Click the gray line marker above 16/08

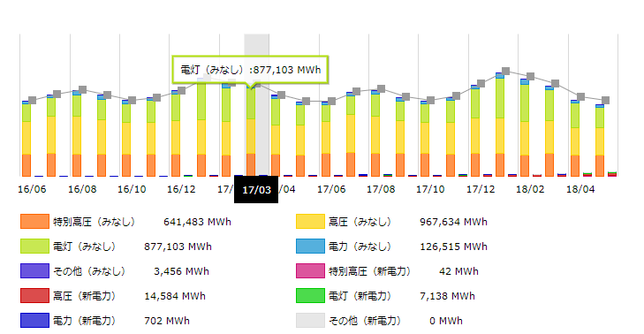coord(82,89)
